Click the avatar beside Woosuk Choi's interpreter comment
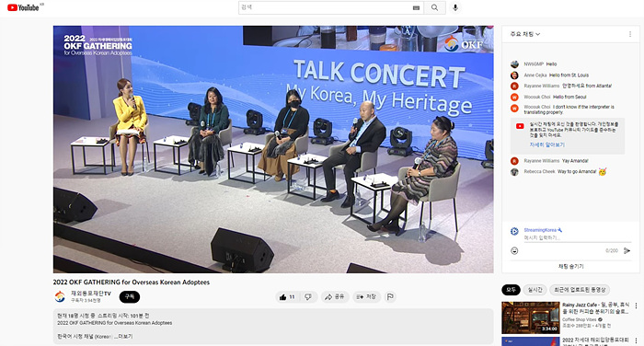This screenshot has width=644, height=346. click(514, 108)
